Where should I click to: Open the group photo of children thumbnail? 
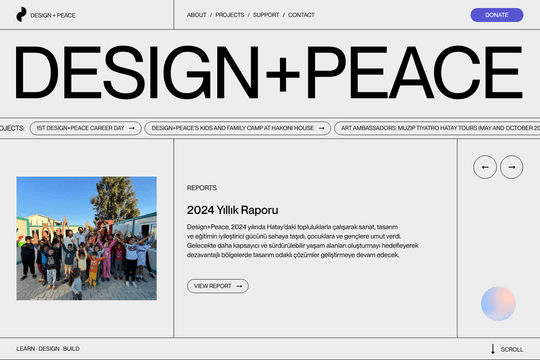[86, 238]
